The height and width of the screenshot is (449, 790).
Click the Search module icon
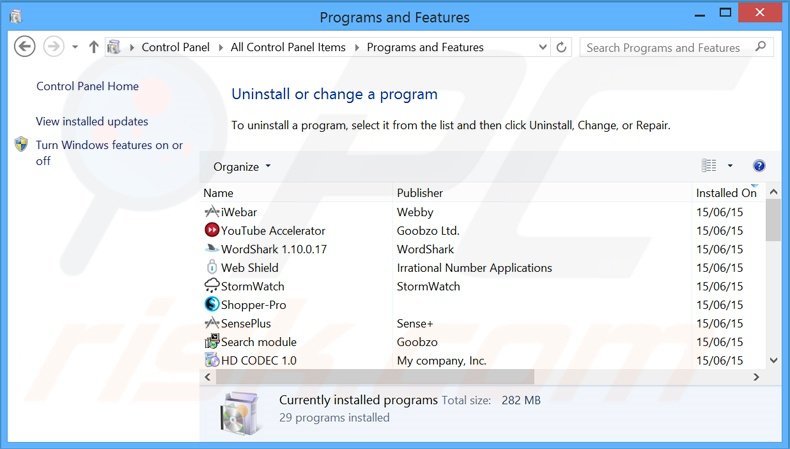[212, 341]
